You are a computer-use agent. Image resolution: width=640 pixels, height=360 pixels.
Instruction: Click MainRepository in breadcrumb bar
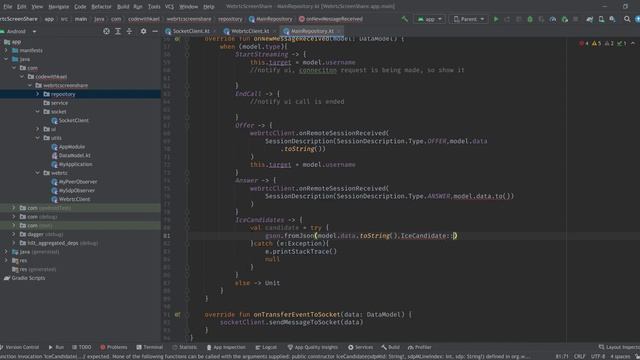pos(270,19)
